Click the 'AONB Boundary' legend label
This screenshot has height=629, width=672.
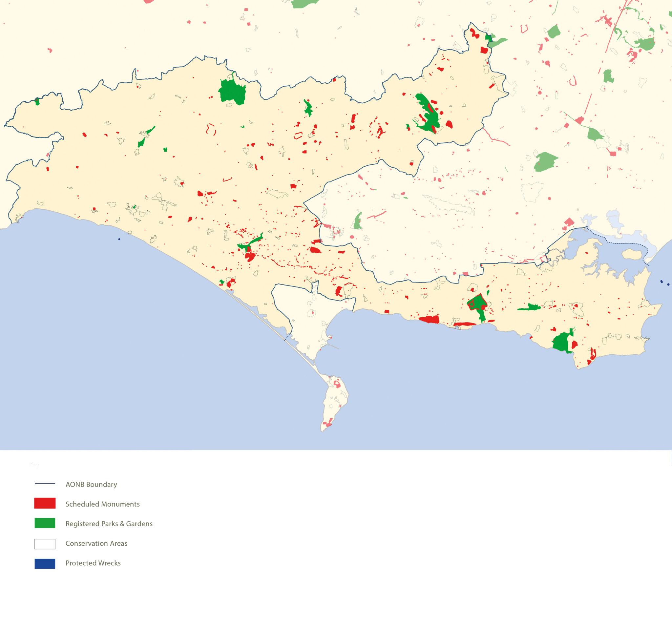(91, 484)
